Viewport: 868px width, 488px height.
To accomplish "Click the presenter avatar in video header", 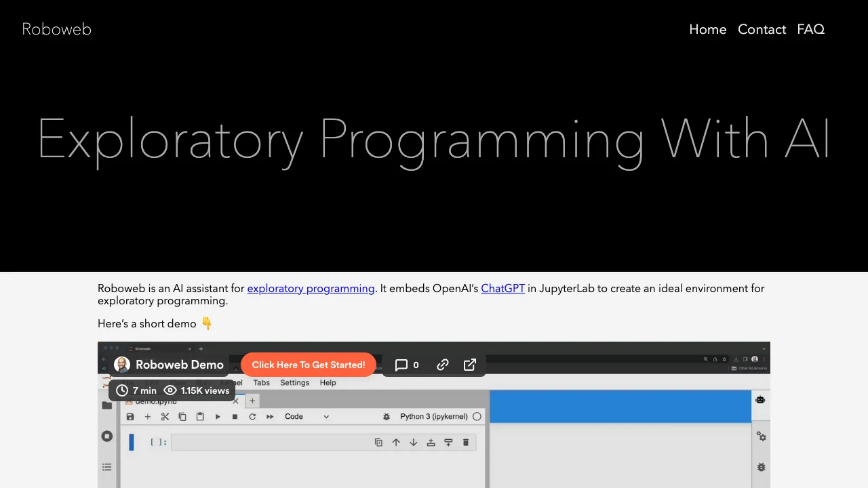I will [122, 365].
